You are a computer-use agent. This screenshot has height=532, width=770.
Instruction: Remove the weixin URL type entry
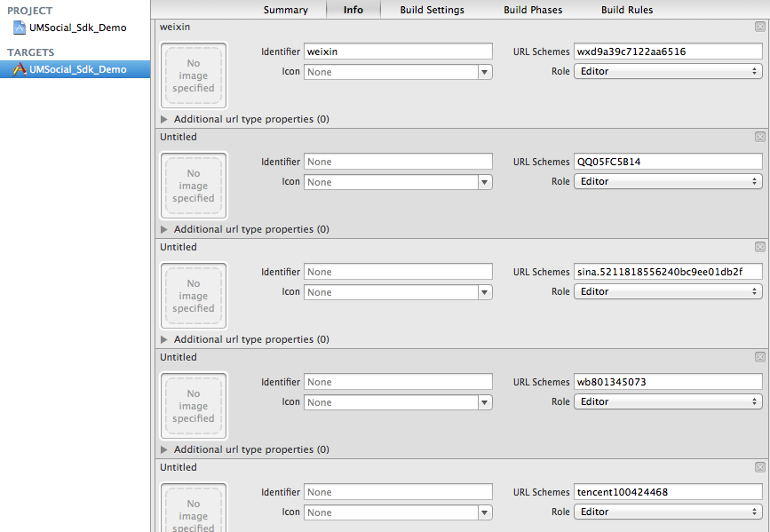(x=759, y=27)
